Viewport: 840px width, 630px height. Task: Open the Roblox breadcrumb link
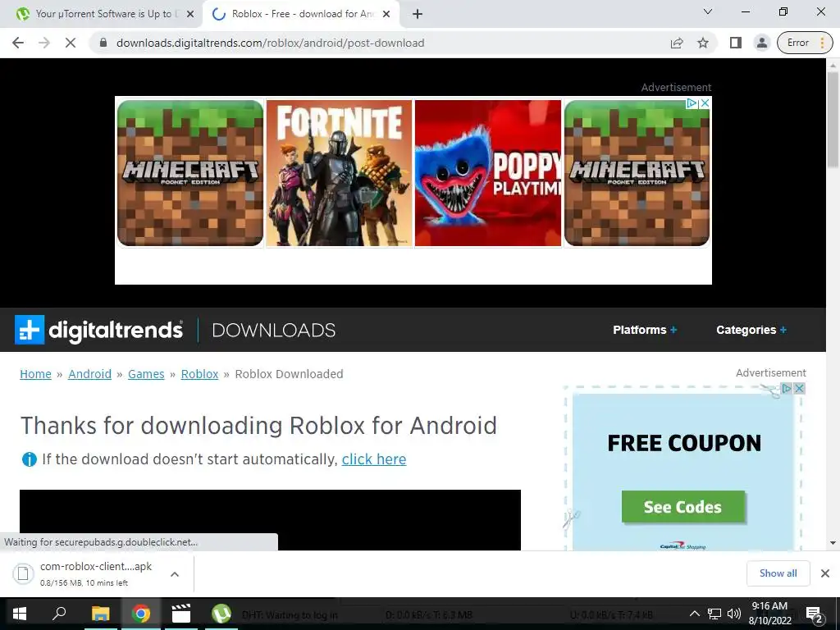(199, 374)
